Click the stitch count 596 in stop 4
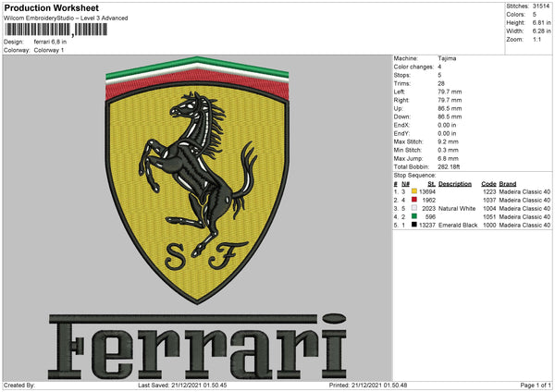This screenshot has height=392, width=555. pos(430,217)
